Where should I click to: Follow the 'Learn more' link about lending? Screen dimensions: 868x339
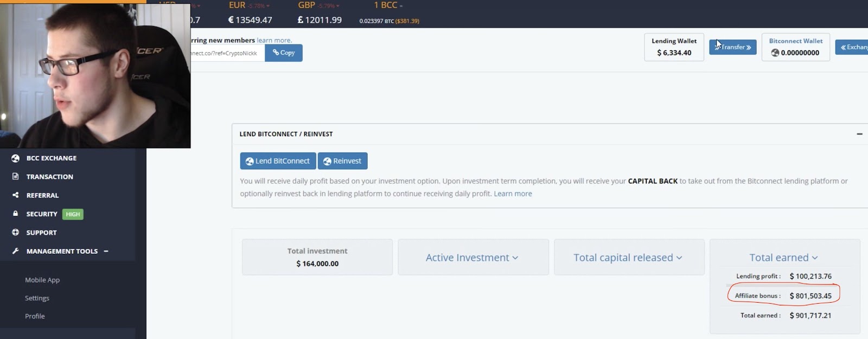click(513, 194)
